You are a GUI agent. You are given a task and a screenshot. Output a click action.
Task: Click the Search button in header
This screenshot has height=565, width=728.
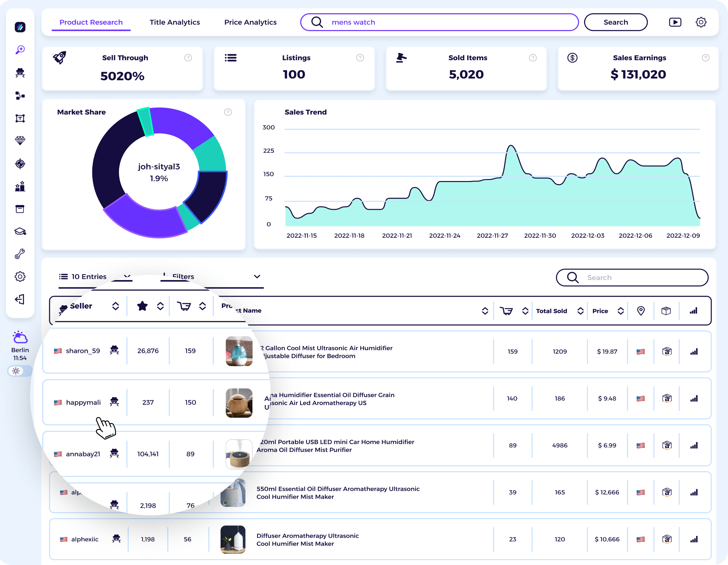[x=616, y=22]
